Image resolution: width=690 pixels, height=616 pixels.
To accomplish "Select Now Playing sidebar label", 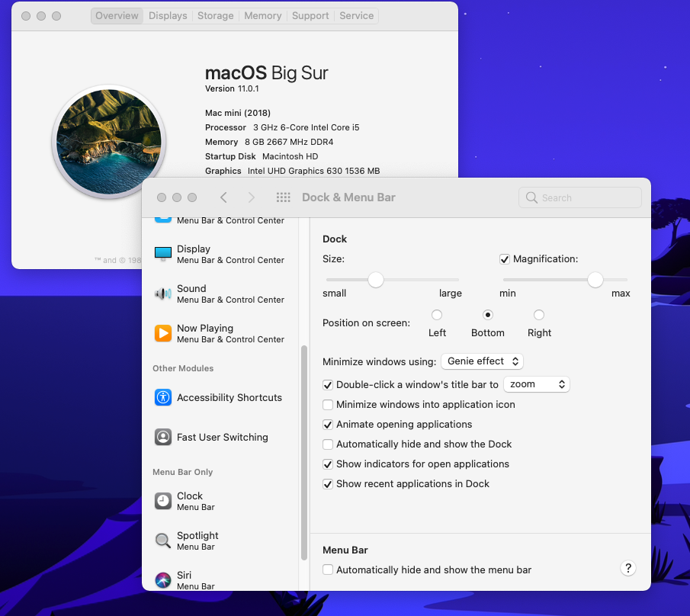I will pyautogui.click(x=205, y=329).
